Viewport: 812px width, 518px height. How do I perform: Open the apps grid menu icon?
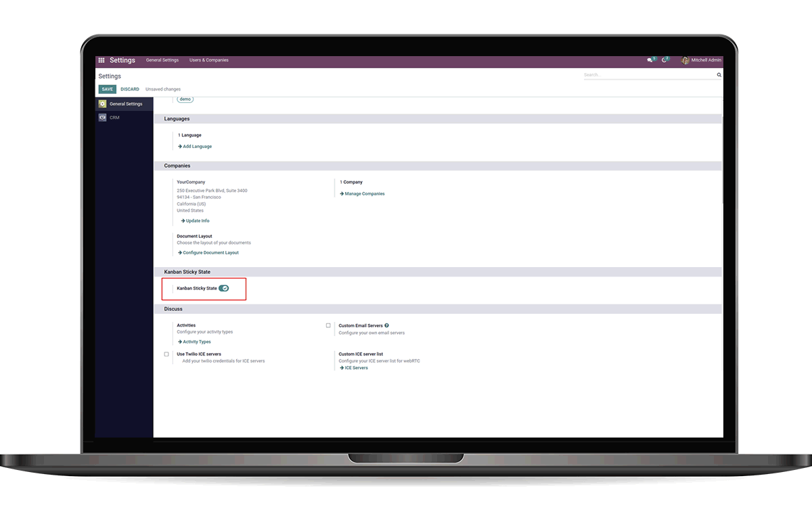coord(101,60)
